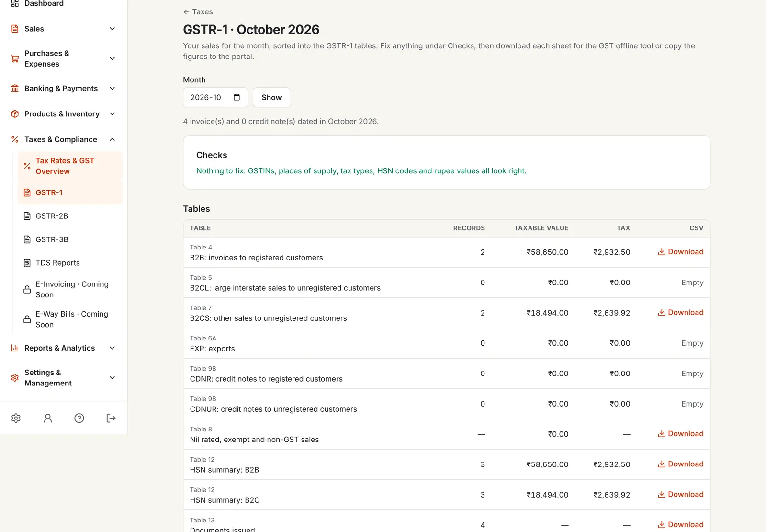The image size is (766, 532).
Task: Click the Settings & Management gear icon
Action: pyautogui.click(x=15, y=378)
